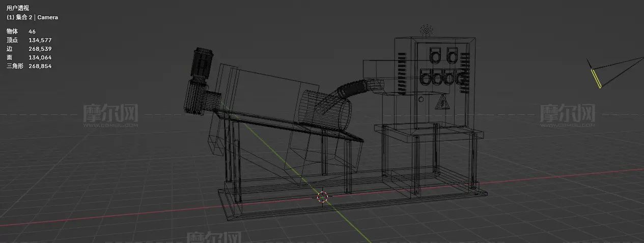
Task: Click the "用户透视" view label
Action: pyautogui.click(x=18, y=8)
